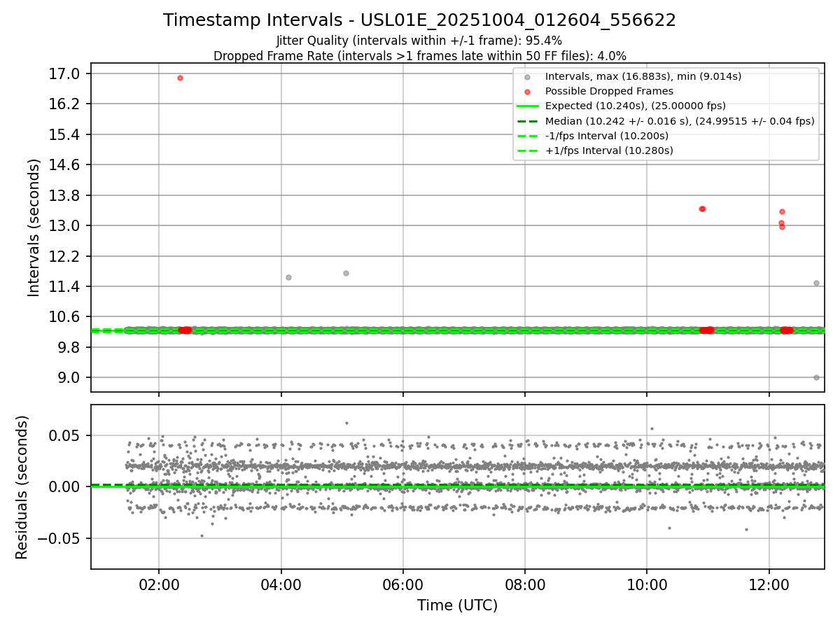Click the 0.00 residuals tick label
The height and width of the screenshot is (630, 840).
click(x=66, y=486)
